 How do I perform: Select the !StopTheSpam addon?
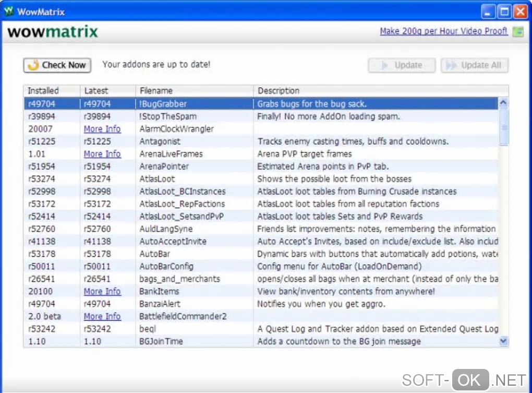click(167, 116)
